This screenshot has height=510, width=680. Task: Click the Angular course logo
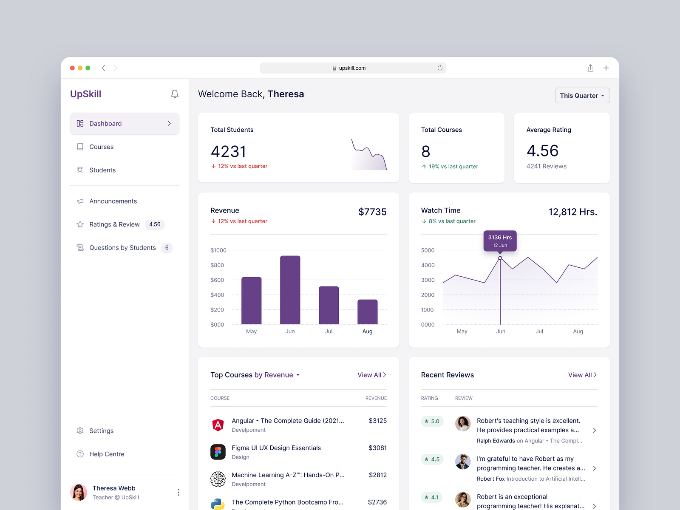click(x=217, y=424)
